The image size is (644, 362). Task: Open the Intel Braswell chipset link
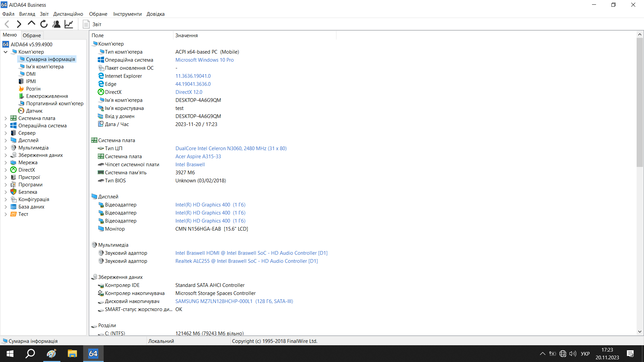coord(190,165)
